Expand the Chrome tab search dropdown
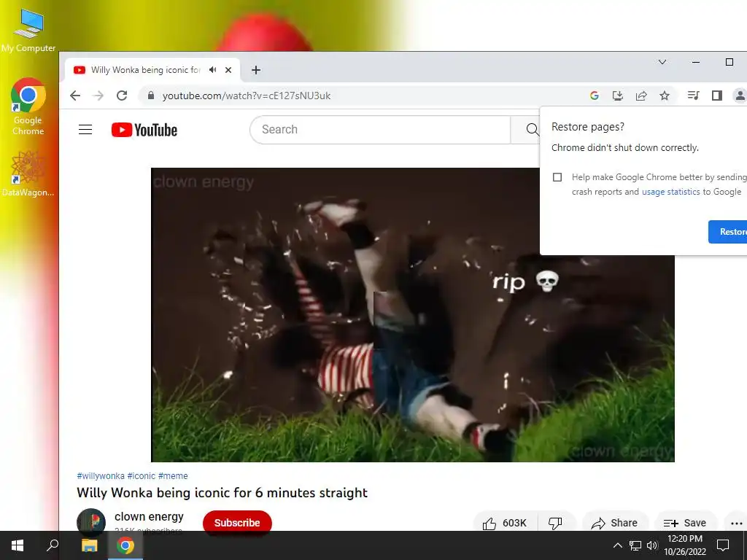 [x=662, y=62]
